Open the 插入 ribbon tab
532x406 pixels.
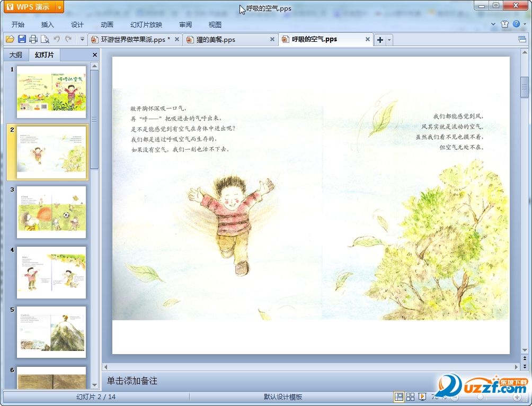pyautogui.click(x=47, y=25)
